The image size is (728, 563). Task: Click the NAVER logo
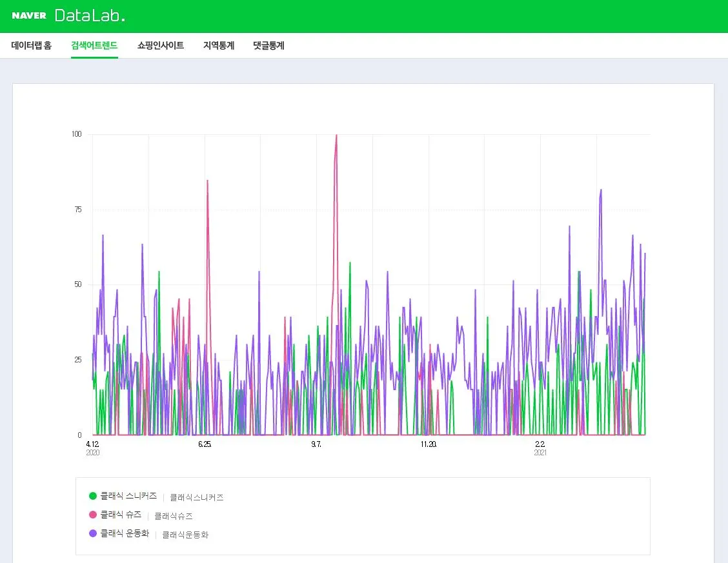coord(29,15)
